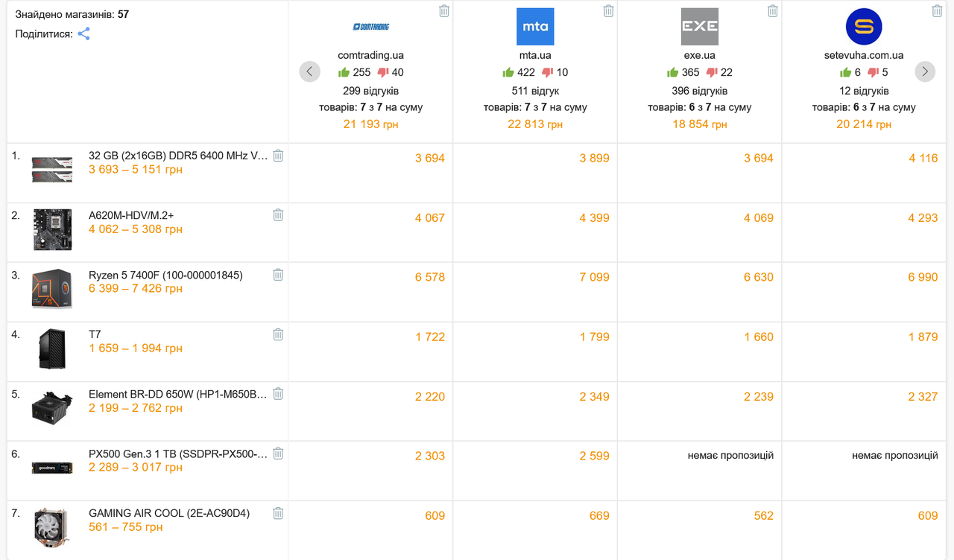Show previous stores with left arrow
This screenshot has width=954, height=560.
click(x=310, y=71)
